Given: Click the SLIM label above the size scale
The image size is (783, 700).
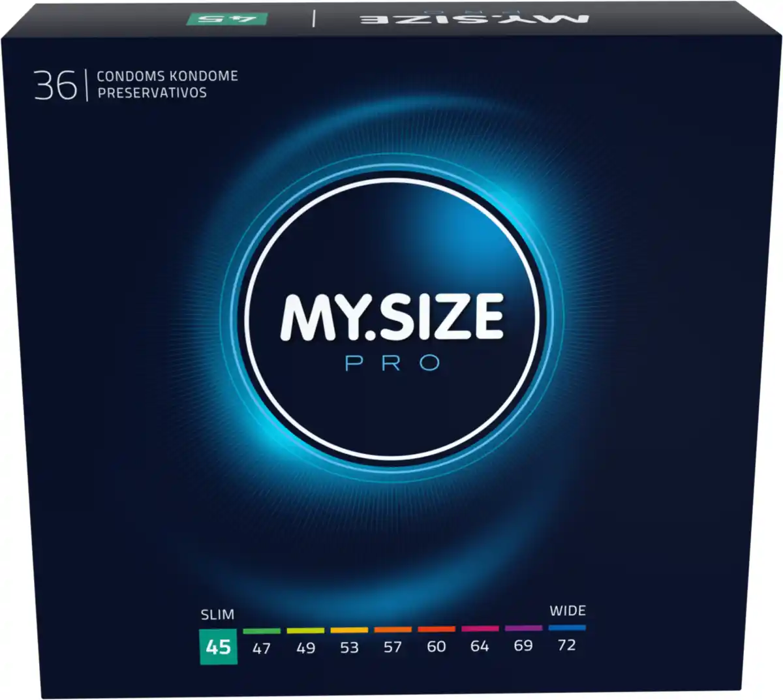Looking at the screenshot, I should coord(217,615).
